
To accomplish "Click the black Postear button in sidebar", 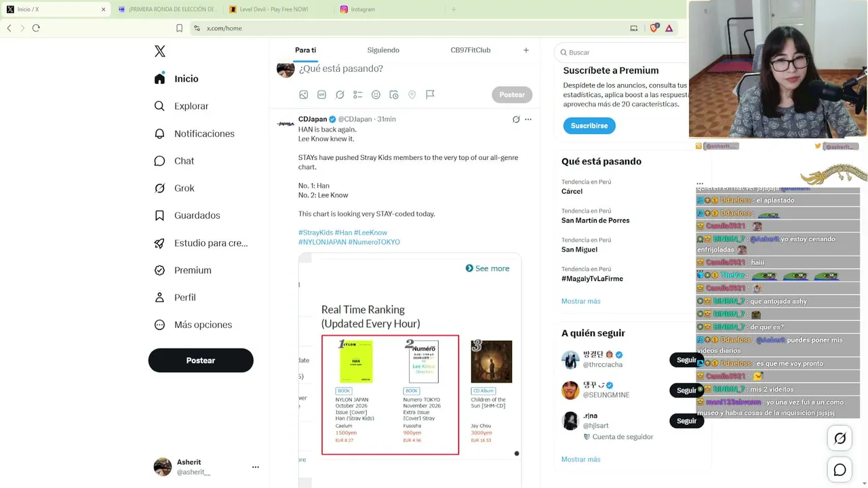I will [x=201, y=361].
